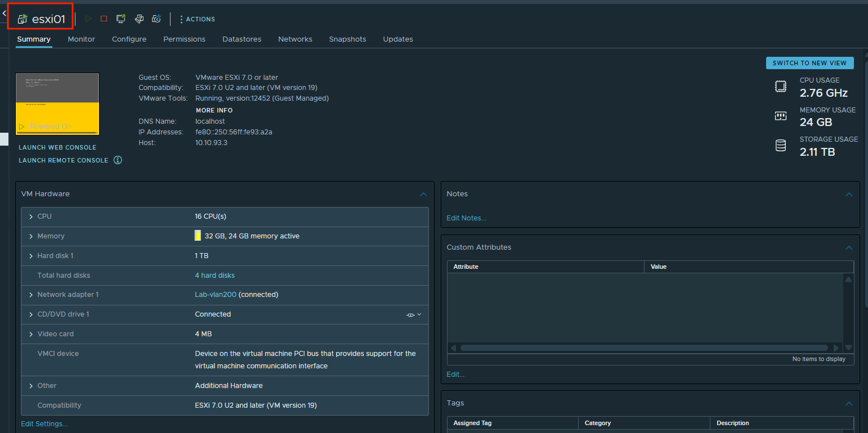Click the storage usage database icon
868x433 pixels.
(780, 146)
